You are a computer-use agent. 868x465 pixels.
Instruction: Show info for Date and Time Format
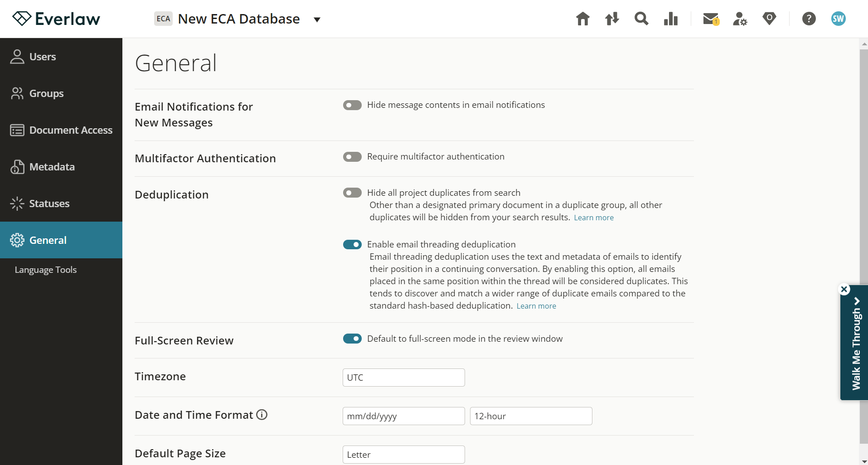point(262,415)
